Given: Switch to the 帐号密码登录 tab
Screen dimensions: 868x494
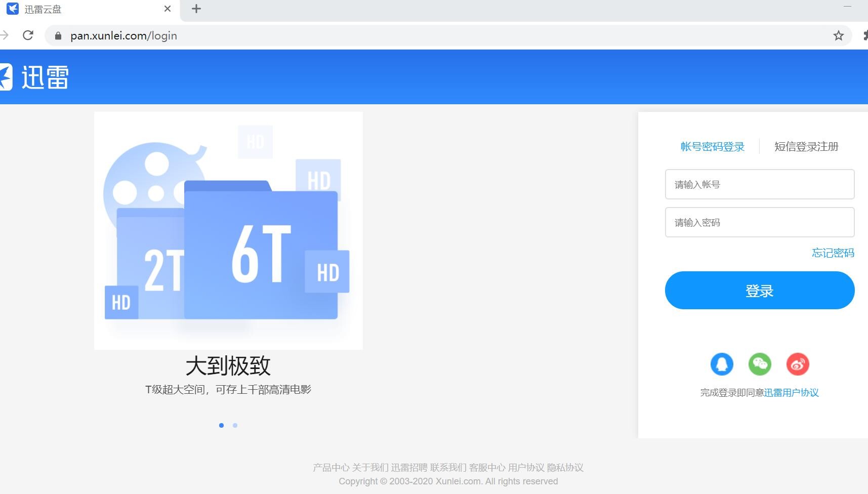Looking at the screenshot, I should pyautogui.click(x=712, y=147).
